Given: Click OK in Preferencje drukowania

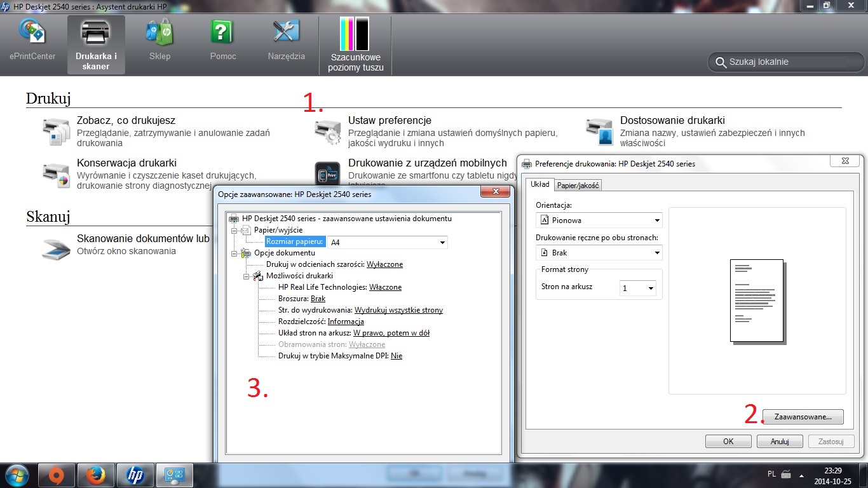Looking at the screenshot, I should point(728,441).
